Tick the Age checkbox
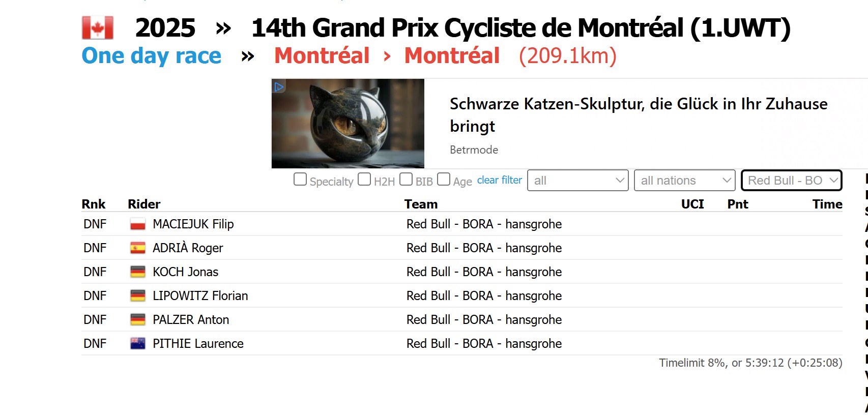Screen dimensions: 868x416 (x=444, y=180)
